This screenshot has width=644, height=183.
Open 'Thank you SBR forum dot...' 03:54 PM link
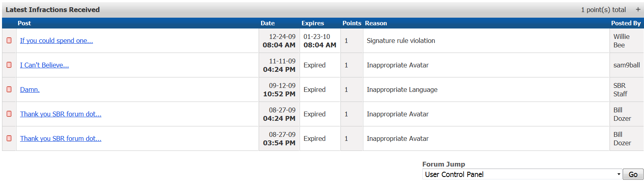click(x=61, y=138)
